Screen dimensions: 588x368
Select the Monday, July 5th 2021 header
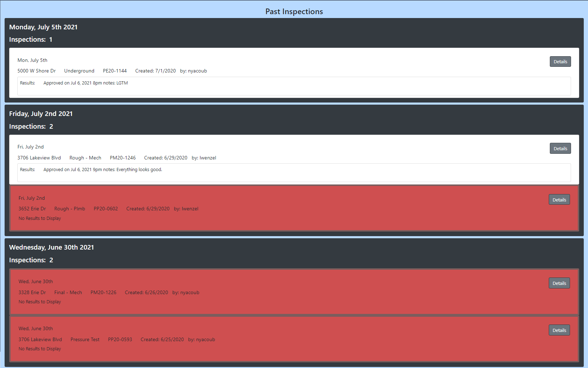43,27
